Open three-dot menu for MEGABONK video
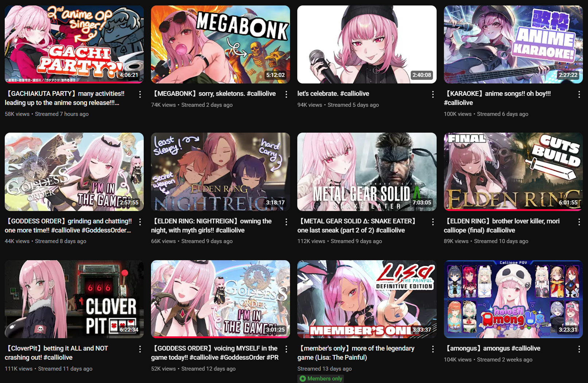 coord(286,94)
